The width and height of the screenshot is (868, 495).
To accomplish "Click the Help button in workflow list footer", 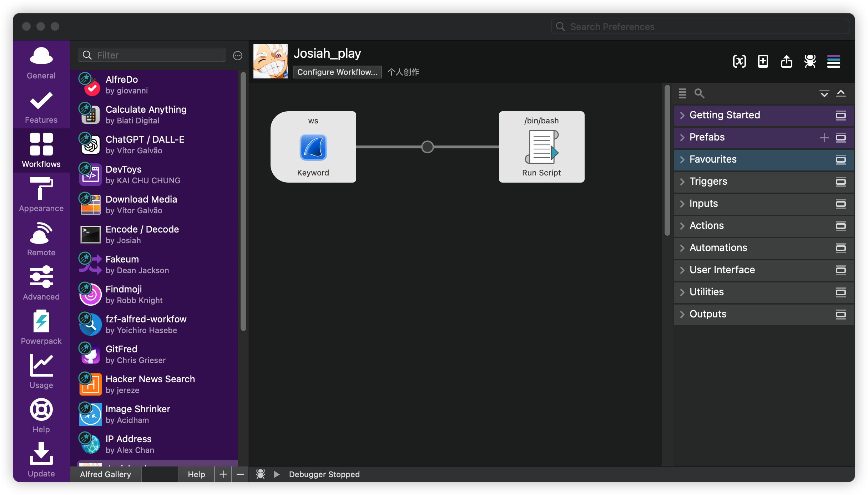I will (196, 474).
